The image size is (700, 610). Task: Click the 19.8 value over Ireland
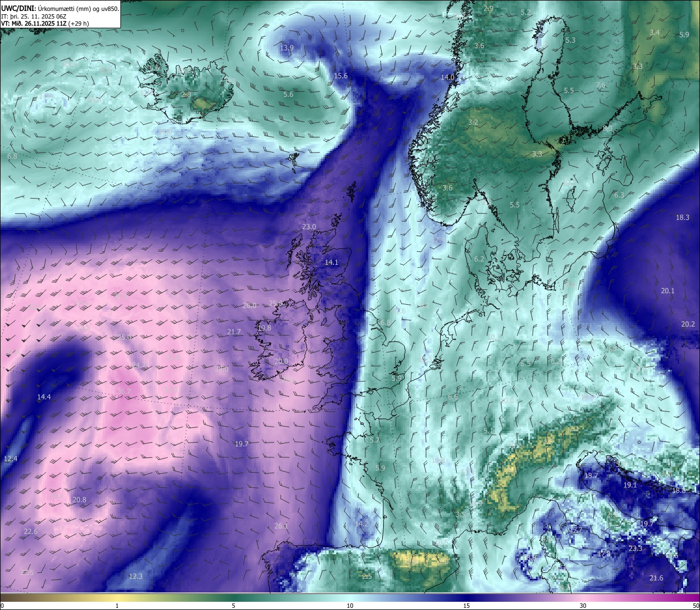pyautogui.click(x=264, y=328)
